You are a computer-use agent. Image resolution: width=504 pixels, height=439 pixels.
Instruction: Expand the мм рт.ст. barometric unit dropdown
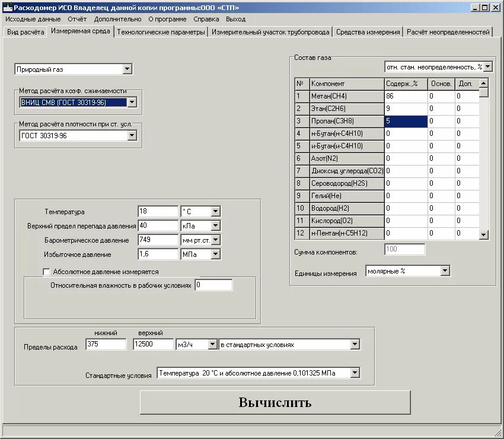(215, 240)
